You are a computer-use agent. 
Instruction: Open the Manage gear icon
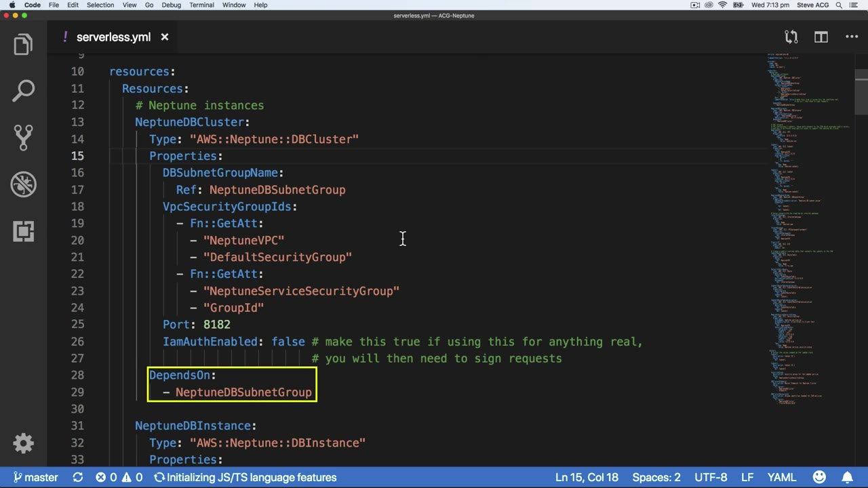click(23, 443)
